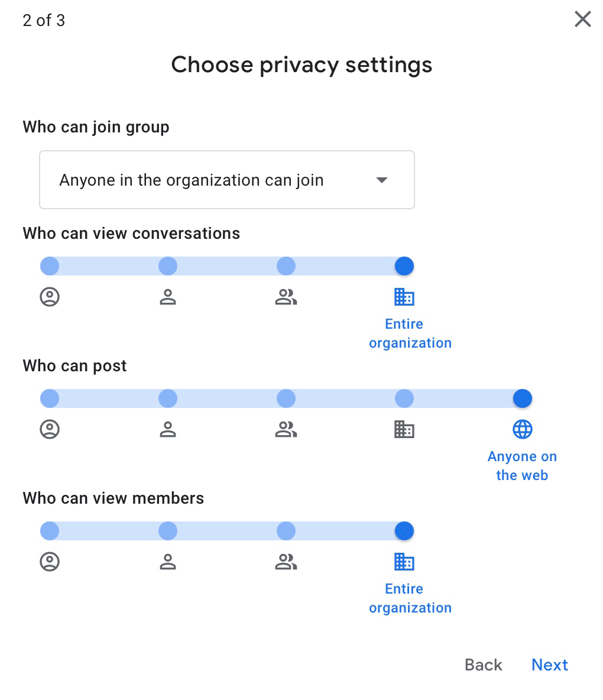Click group managers icon under view conversations

[x=168, y=297]
